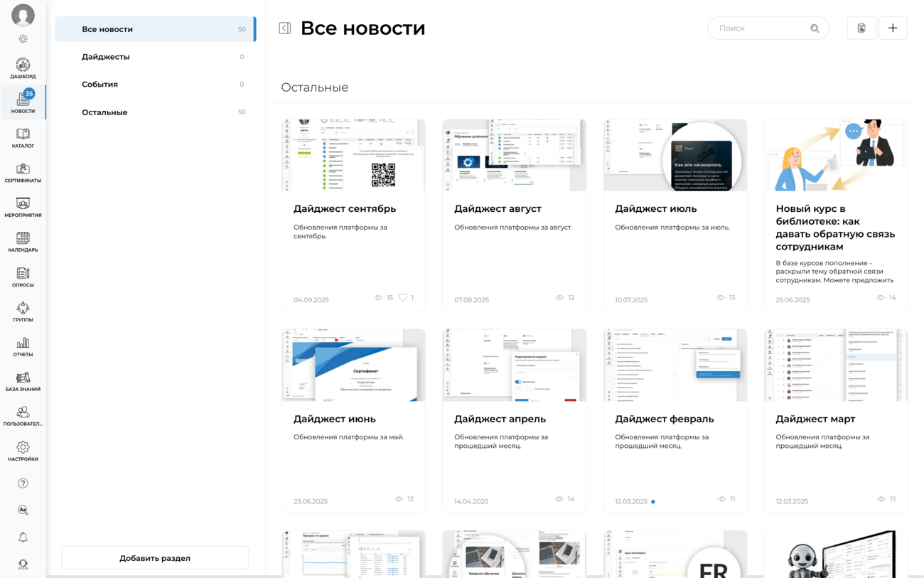Open the Дайджест июль thumbnail image
924x578 pixels.
click(x=675, y=155)
